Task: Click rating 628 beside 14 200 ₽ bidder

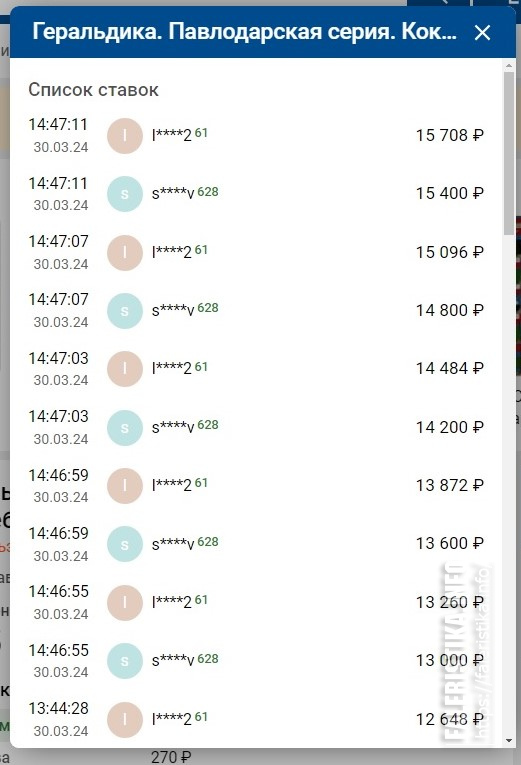Action: (x=208, y=425)
